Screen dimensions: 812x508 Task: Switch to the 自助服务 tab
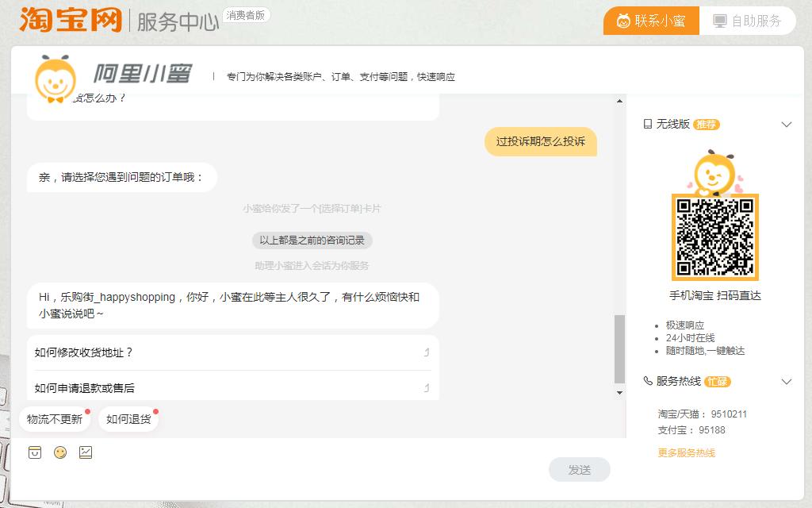click(747, 21)
